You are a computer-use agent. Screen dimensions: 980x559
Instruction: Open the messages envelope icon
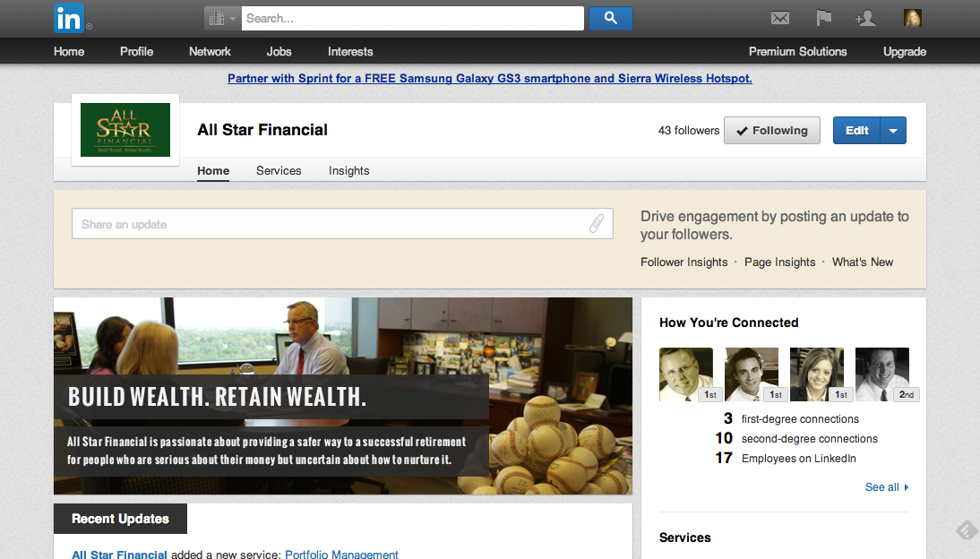pyautogui.click(x=779, y=18)
